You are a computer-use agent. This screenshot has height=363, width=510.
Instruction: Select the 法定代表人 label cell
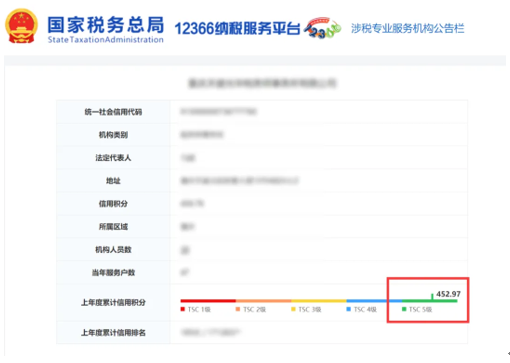(113, 158)
